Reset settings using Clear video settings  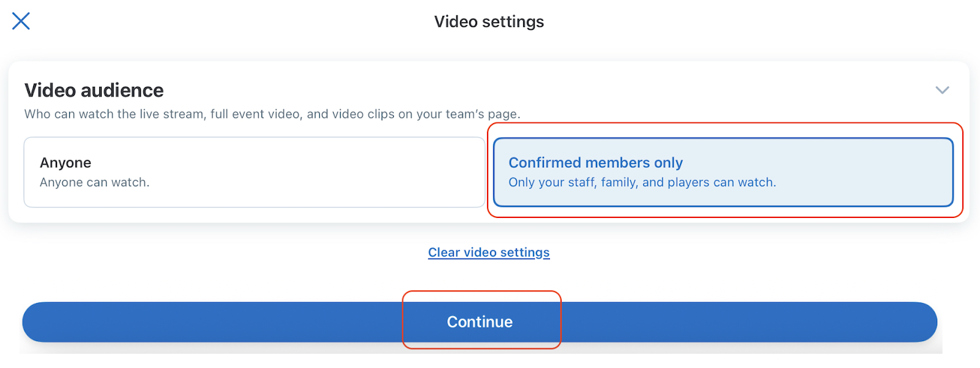(489, 252)
